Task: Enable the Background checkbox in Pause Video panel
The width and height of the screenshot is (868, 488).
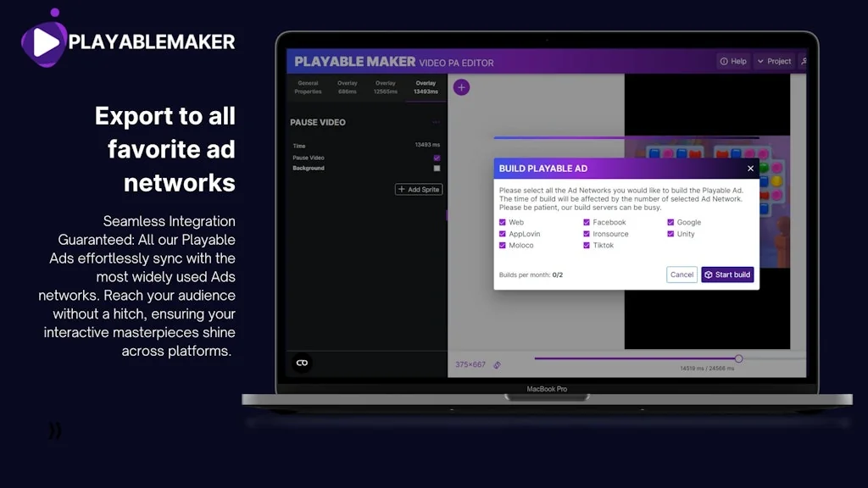Action: [x=437, y=168]
